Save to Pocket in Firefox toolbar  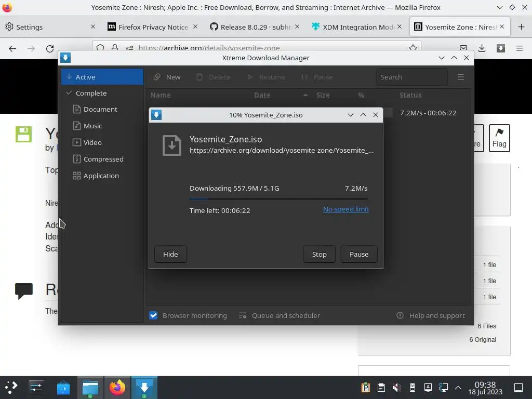pyautogui.click(x=463, y=48)
